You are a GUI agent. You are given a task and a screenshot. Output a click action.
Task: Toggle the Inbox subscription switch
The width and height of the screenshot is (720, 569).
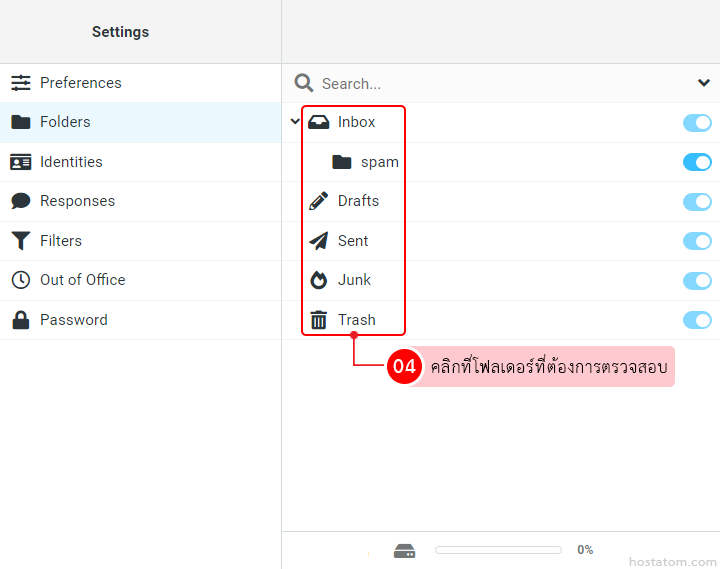coord(697,122)
